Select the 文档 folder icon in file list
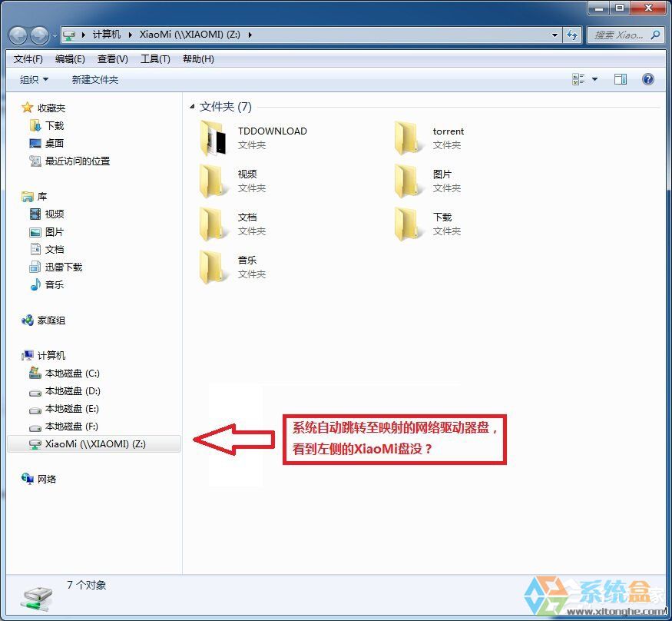672x621 pixels. (213, 224)
